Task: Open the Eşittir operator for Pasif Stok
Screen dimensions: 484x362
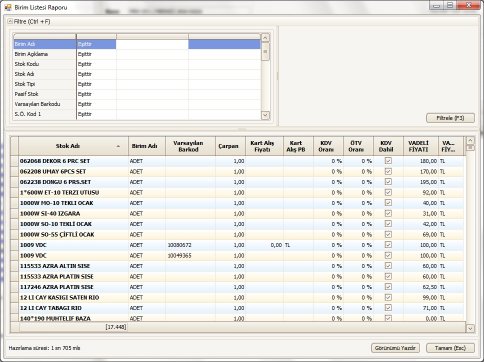Action: pos(96,94)
